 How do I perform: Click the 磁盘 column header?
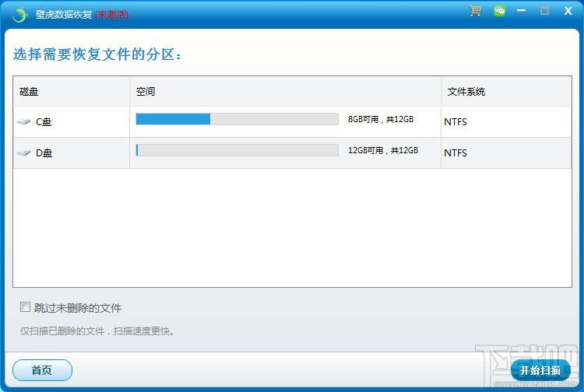coord(72,92)
